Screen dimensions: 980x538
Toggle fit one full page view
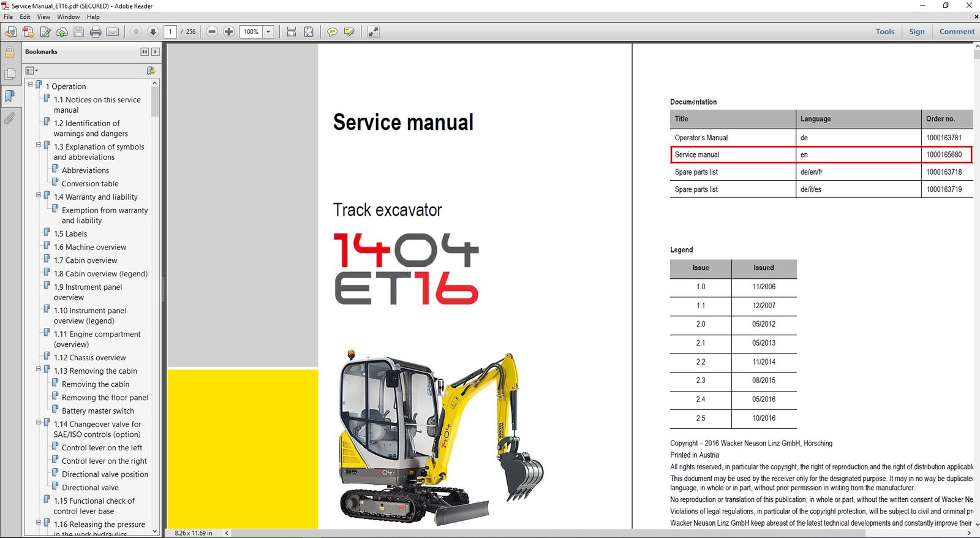[x=309, y=32]
